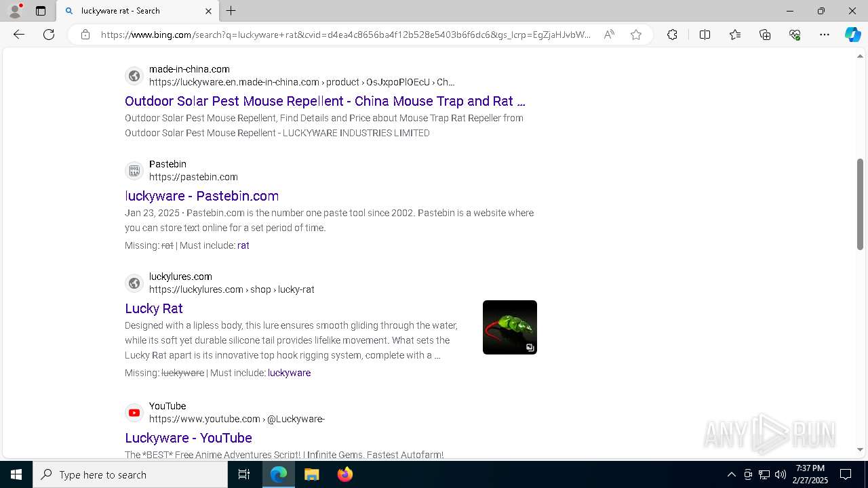
Task: Open Browser essentials heart icon
Action: click(795, 35)
